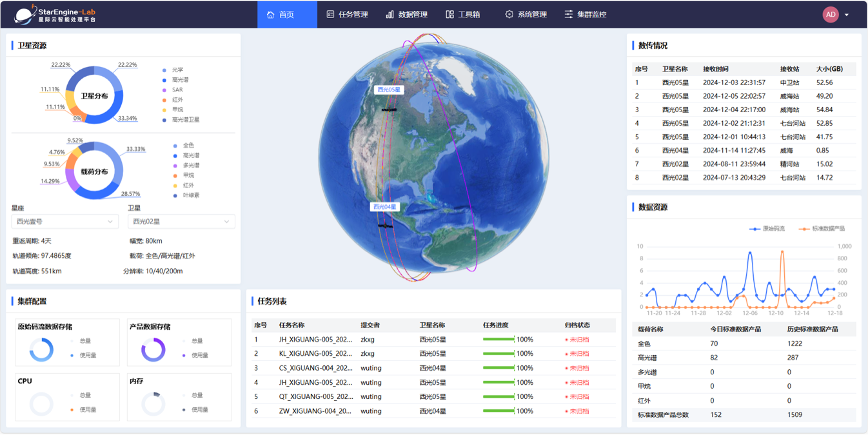Click the 产品数据存储 purple usage ring

tap(153, 350)
